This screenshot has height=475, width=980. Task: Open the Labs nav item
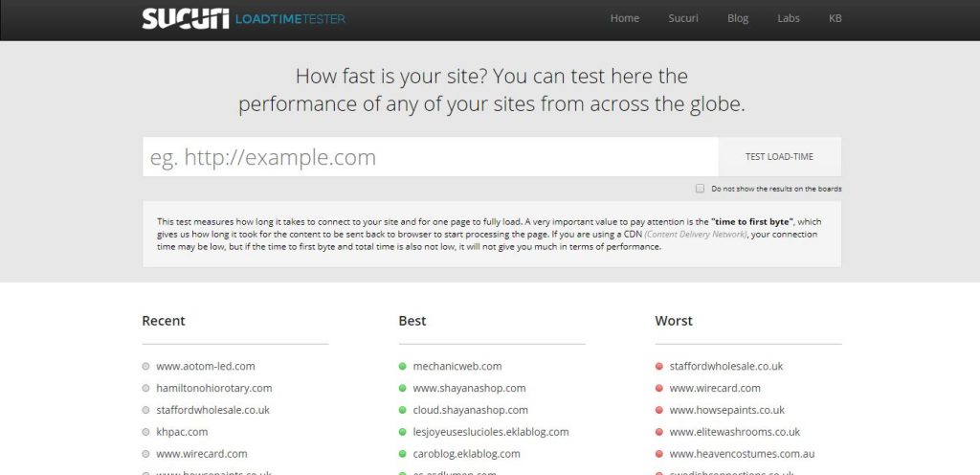point(789,18)
